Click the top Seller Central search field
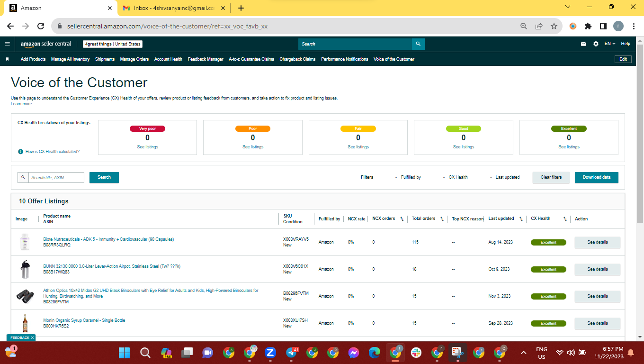Image resolution: width=644 pixels, height=364 pixels. (355, 44)
